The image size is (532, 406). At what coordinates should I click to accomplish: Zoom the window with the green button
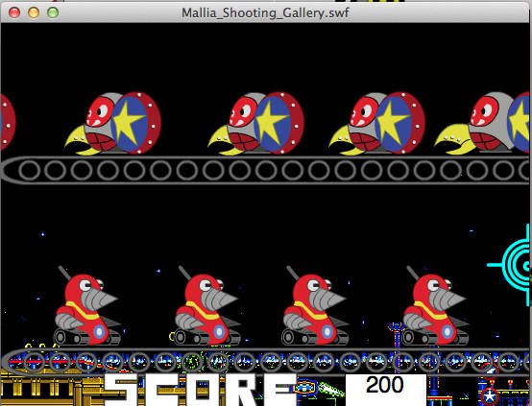pyautogui.click(x=53, y=12)
